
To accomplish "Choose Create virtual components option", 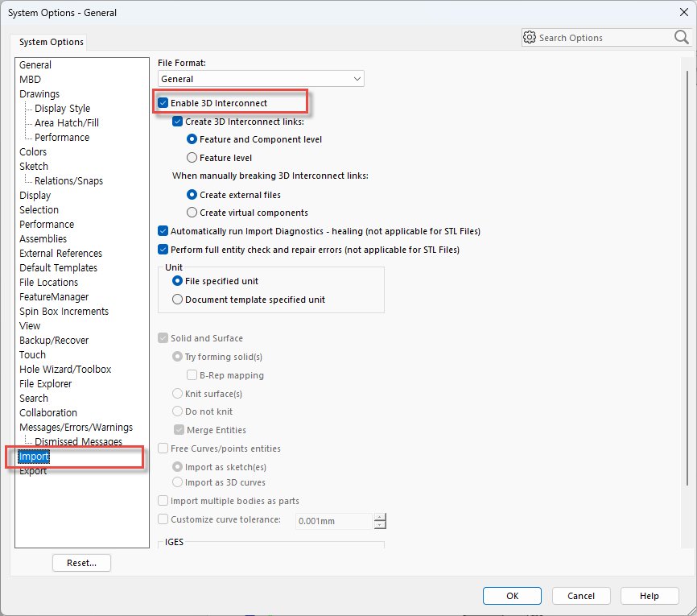I will click(x=192, y=213).
